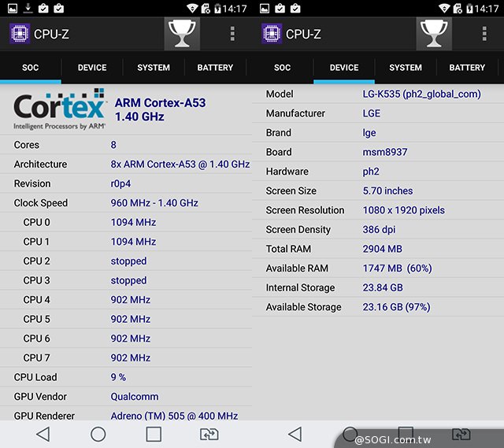The image size is (504, 448).
Task: Tap the Cortex ARM logo image
Action: tap(59, 109)
